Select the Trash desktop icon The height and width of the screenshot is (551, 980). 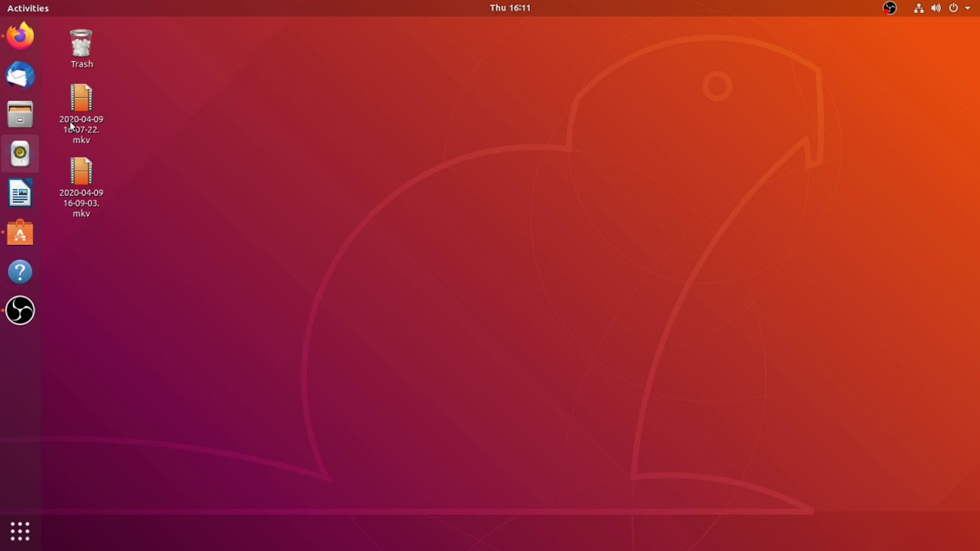81,49
